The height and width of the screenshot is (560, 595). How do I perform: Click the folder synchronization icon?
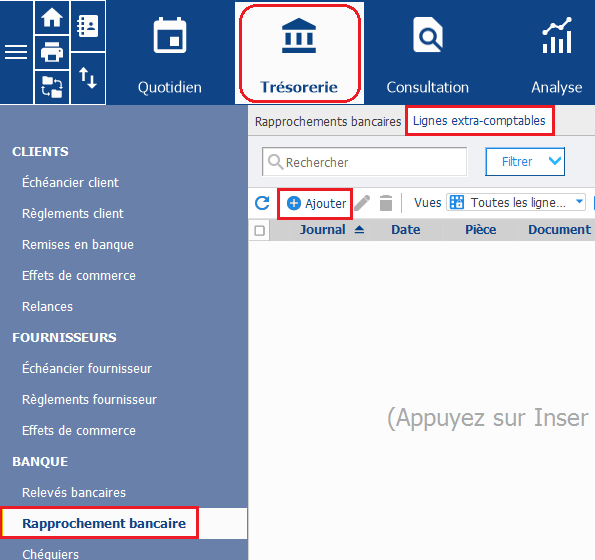point(52,87)
